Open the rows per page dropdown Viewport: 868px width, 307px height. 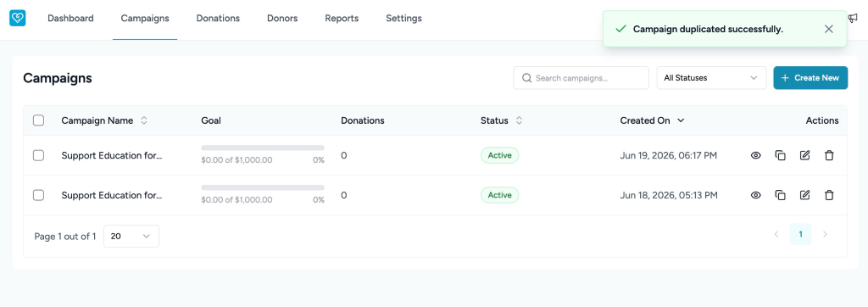click(131, 236)
